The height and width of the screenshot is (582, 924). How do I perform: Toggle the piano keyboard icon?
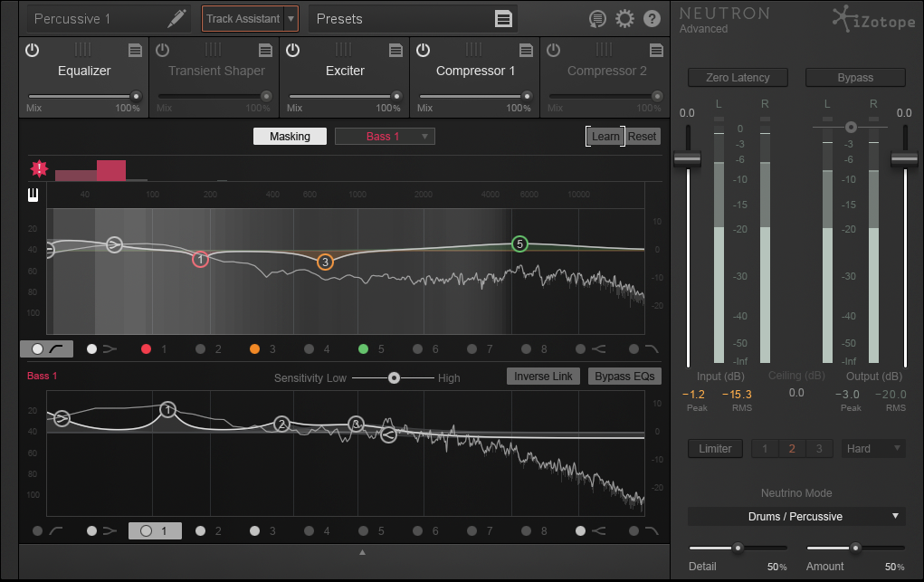tap(33, 195)
